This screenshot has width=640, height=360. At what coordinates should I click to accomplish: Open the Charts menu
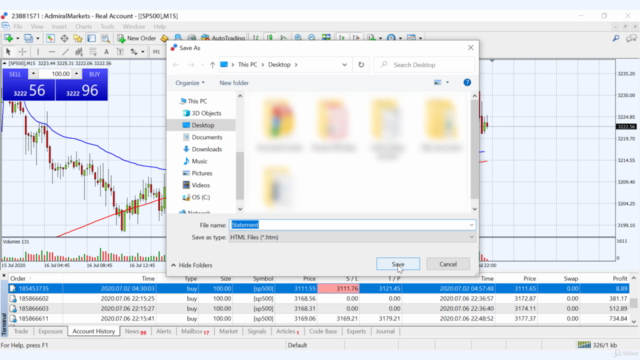(x=83, y=27)
